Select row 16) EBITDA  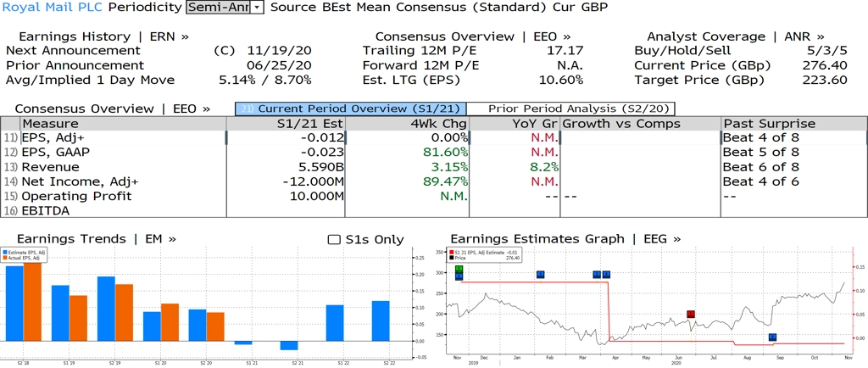(434, 210)
